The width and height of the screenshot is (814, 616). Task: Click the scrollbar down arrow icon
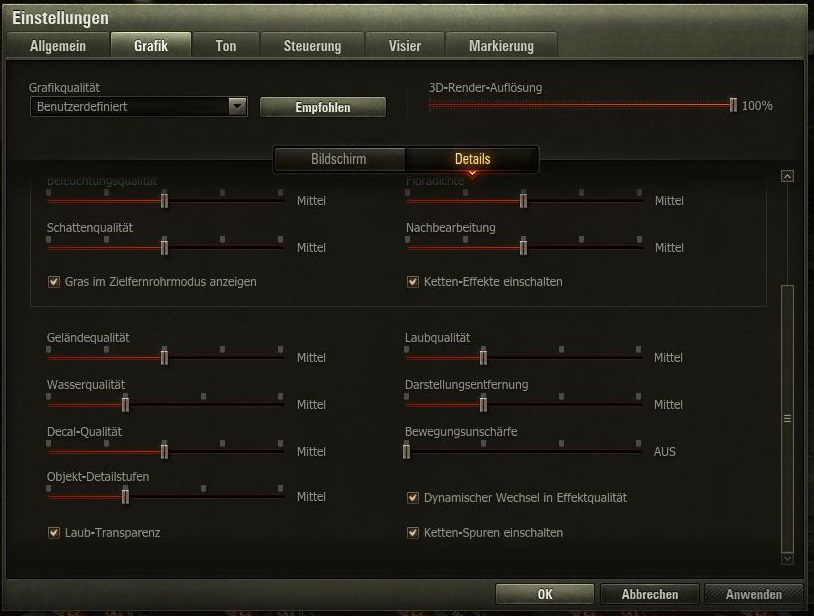tap(787, 558)
